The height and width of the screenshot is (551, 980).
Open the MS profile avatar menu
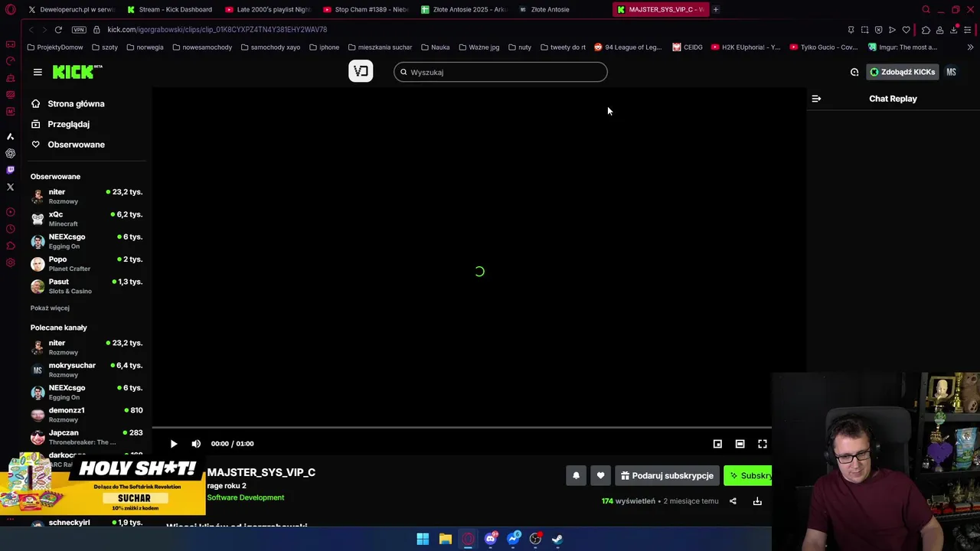[951, 72]
